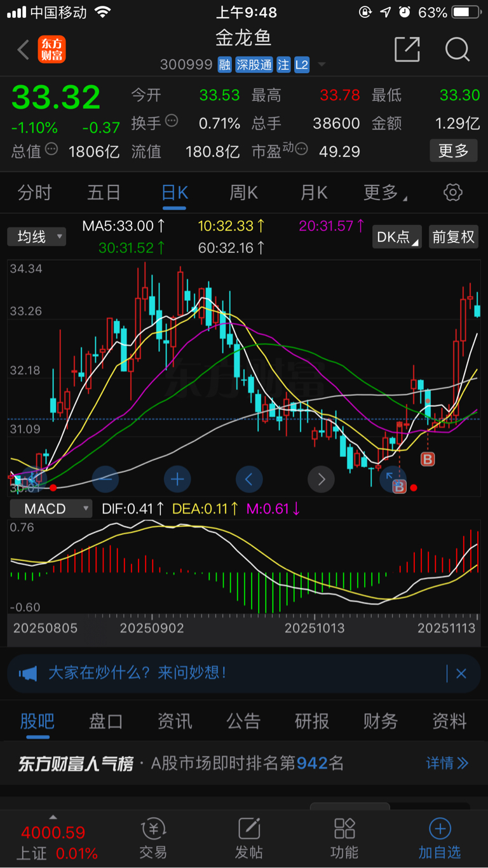
Task: Tap the 33.32 current price
Action: pyautogui.click(x=56, y=97)
